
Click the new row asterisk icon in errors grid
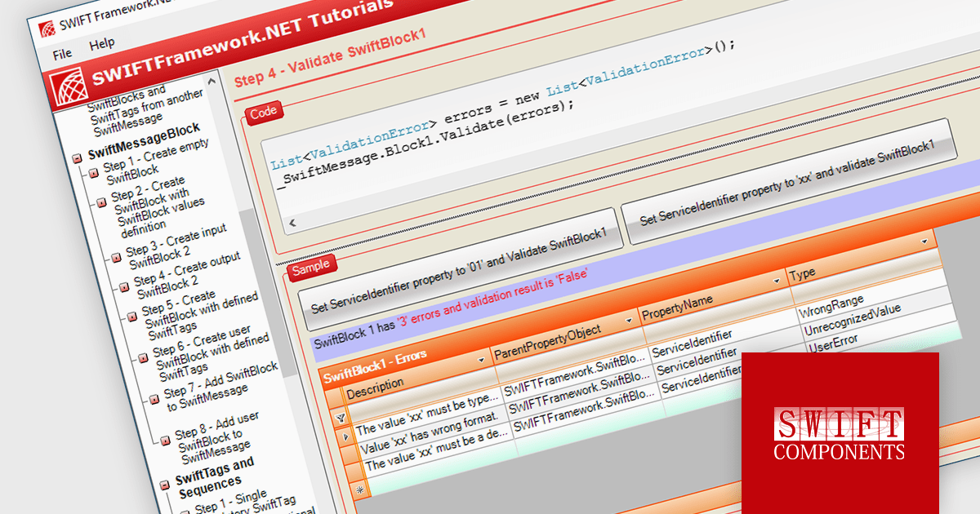point(359,488)
